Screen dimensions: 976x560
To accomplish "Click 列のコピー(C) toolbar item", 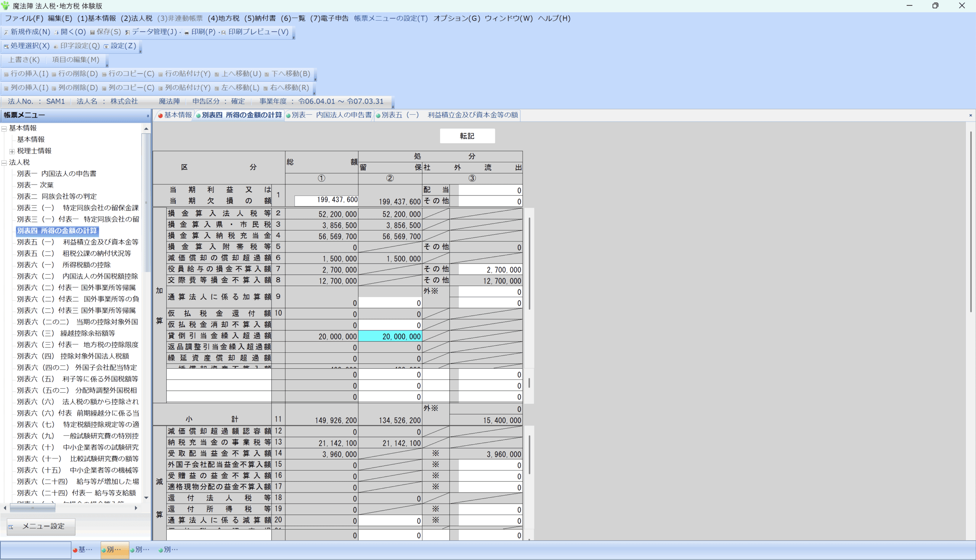I will coord(128,88).
